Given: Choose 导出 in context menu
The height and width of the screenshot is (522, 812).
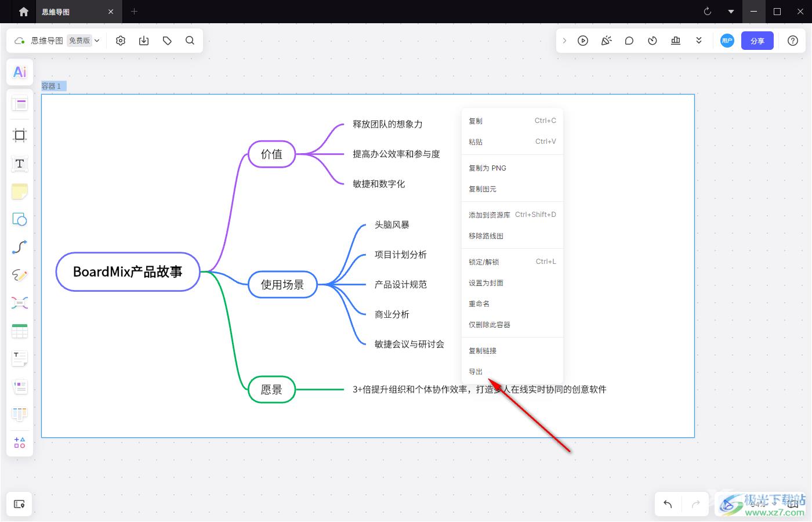Looking at the screenshot, I should pos(512,372).
